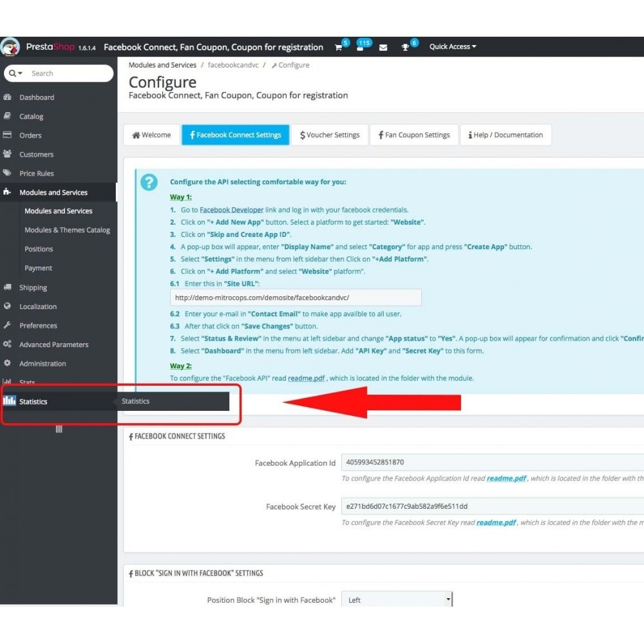Open Catalog in the sidebar menu
Screen dimensions: 644x644
[x=31, y=116]
